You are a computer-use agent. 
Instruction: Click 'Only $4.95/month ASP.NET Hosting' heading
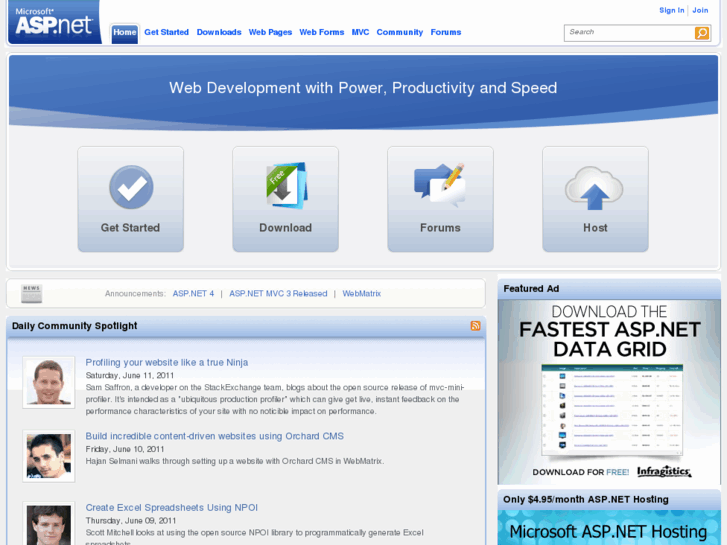point(586,499)
